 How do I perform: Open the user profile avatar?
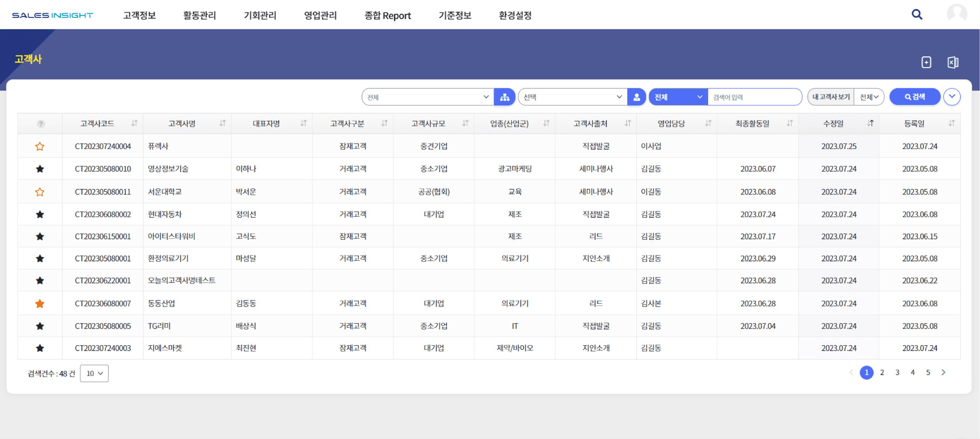click(957, 14)
